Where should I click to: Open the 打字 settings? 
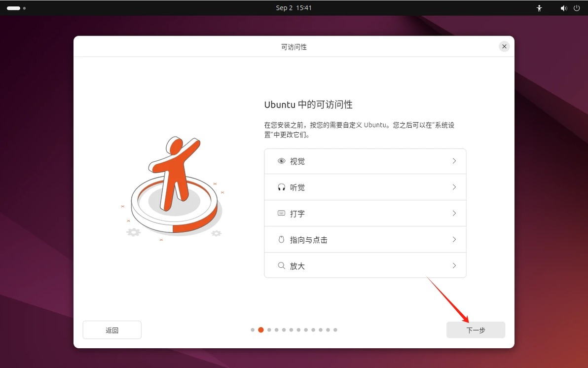pyautogui.click(x=365, y=214)
